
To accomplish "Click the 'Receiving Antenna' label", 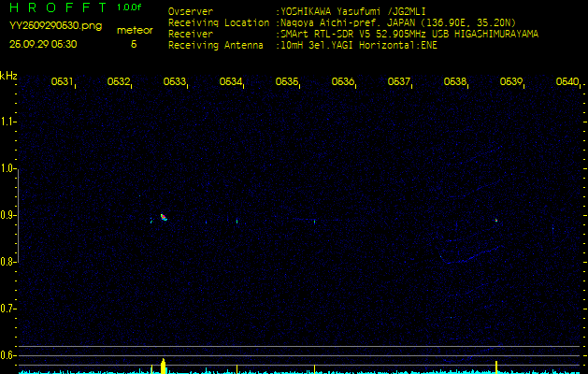I will pos(216,46).
